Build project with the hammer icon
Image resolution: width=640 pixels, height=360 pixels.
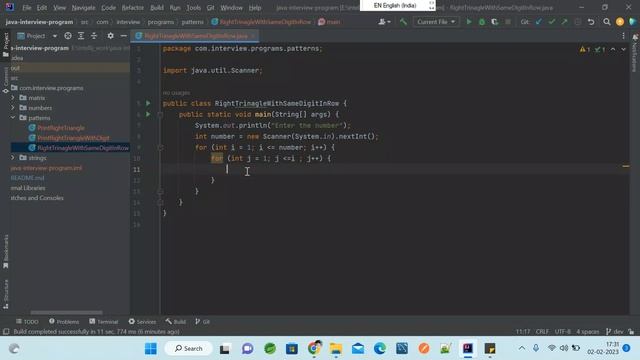coord(403,22)
